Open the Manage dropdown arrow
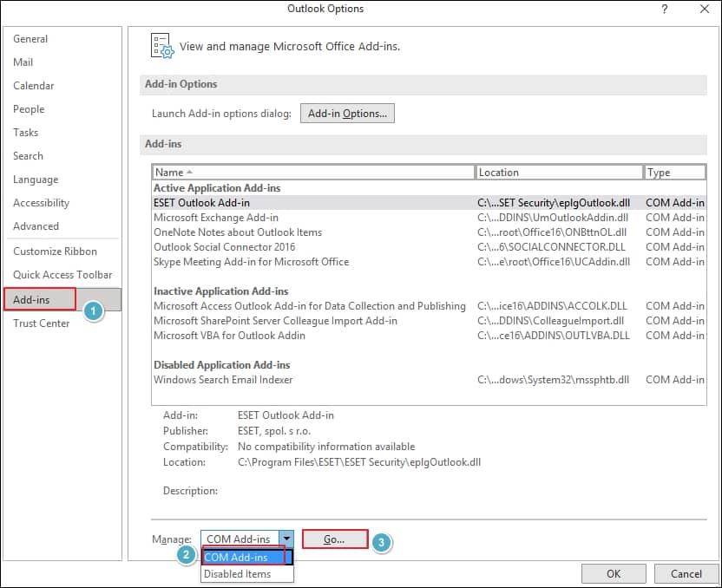 286,539
